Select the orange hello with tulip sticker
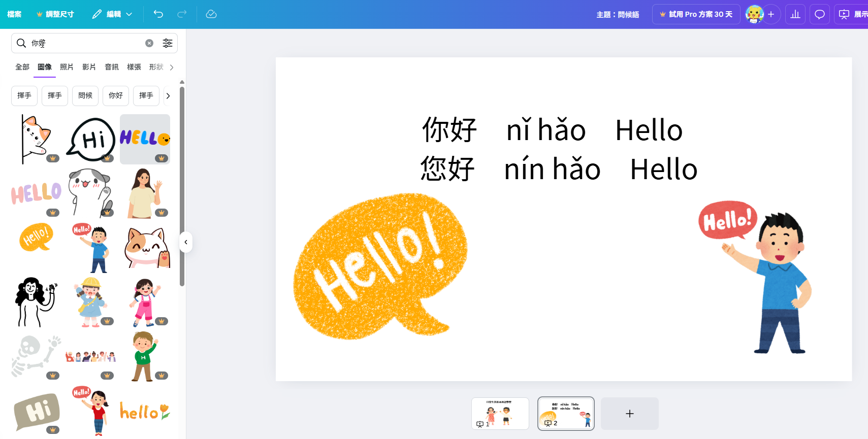Viewport: 868px width, 439px height. tap(145, 411)
